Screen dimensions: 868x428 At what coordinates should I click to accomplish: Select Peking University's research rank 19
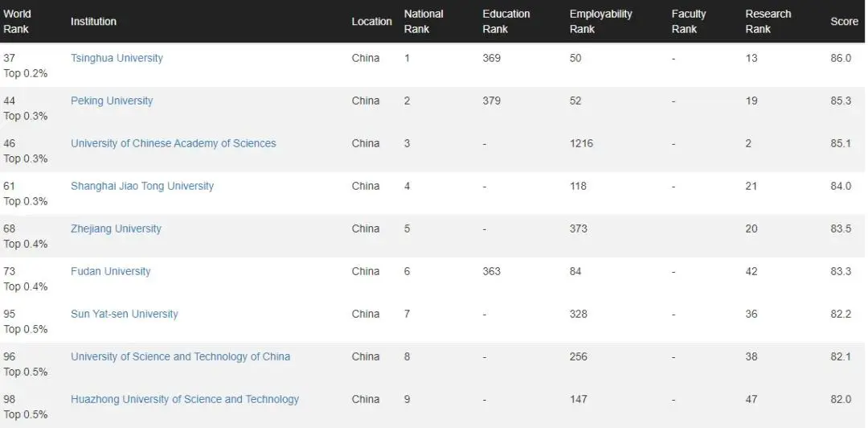(x=751, y=101)
